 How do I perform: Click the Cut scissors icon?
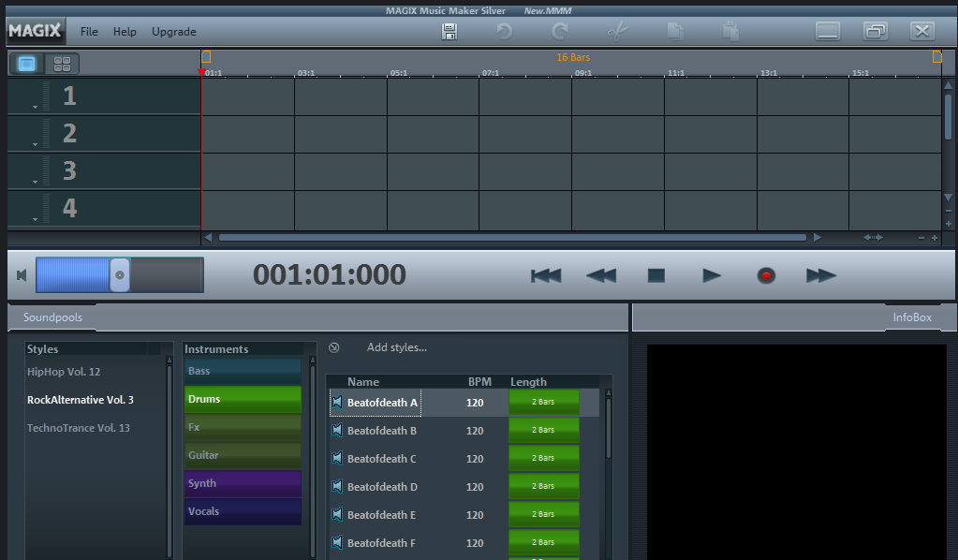coord(618,31)
